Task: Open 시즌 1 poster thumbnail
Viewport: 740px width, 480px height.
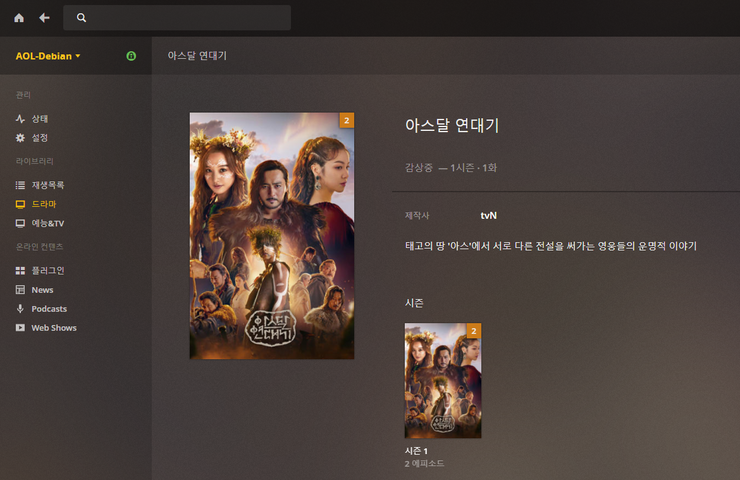Action: tap(443, 380)
